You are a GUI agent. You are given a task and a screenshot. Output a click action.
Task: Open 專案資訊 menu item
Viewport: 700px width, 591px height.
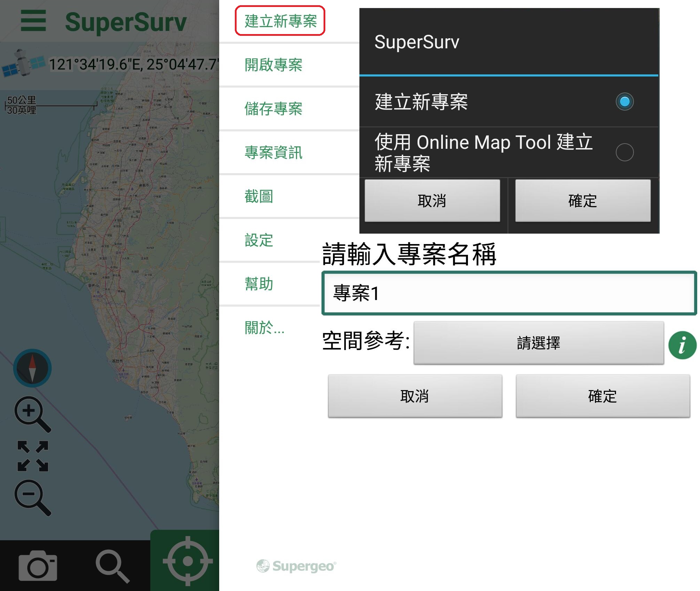click(273, 152)
